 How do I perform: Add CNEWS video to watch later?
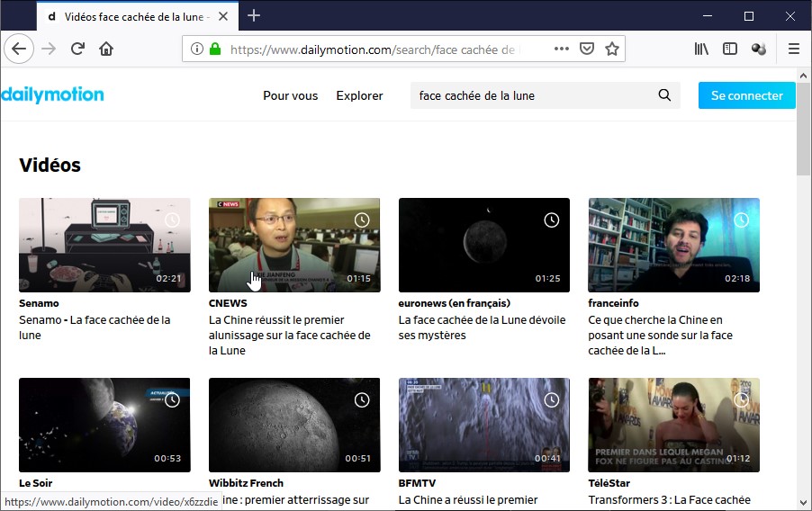(362, 220)
